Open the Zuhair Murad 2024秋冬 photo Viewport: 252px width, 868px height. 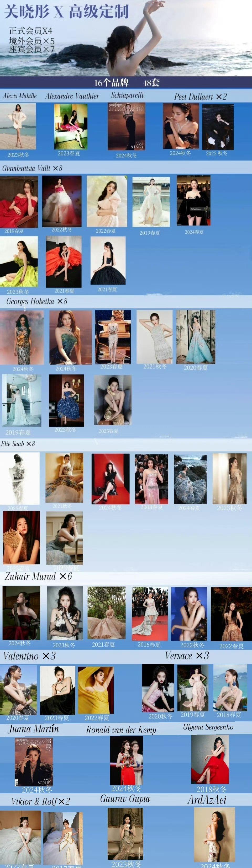tap(21, 613)
